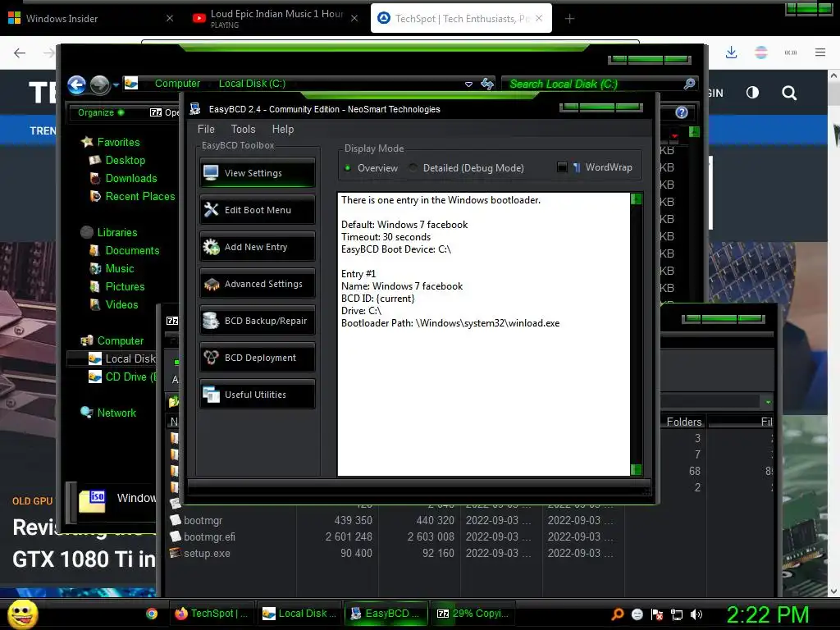The width and height of the screenshot is (840, 630).
Task: Open Add New Entry section
Action: (x=257, y=247)
